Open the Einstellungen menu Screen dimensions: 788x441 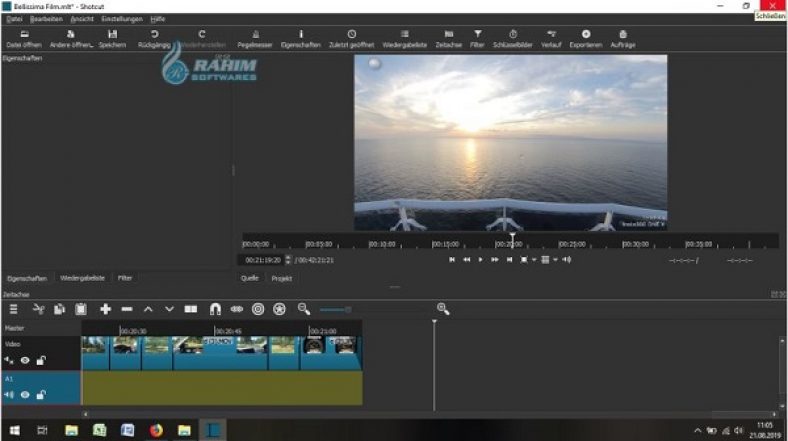click(x=120, y=19)
